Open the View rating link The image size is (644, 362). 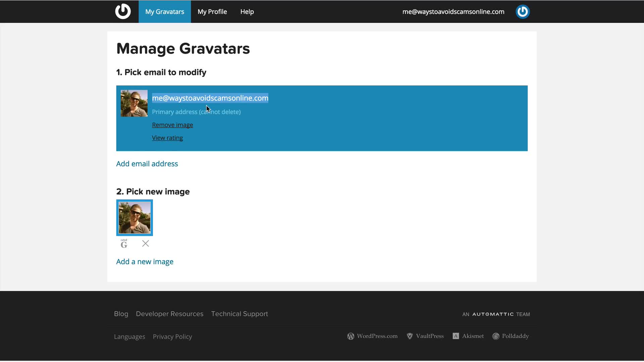167,138
